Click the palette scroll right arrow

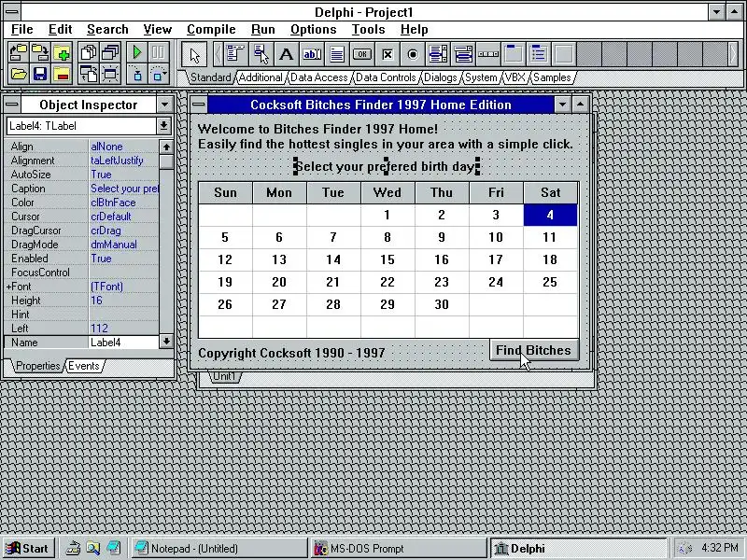point(733,54)
